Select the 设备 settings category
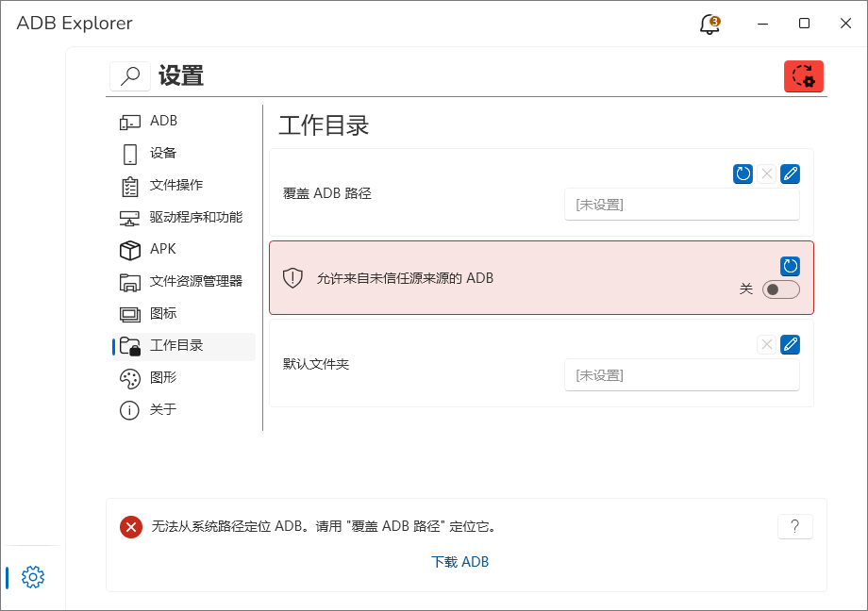Screen dimensions: 868x611 [184, 154]
